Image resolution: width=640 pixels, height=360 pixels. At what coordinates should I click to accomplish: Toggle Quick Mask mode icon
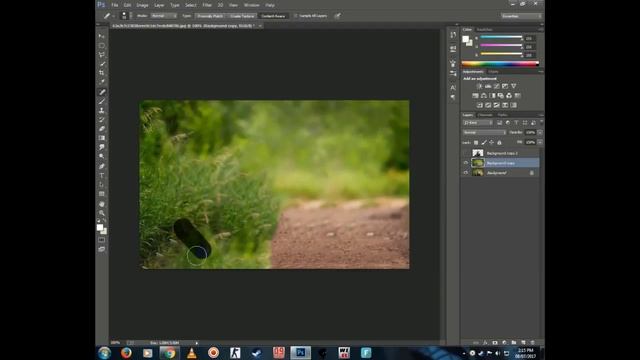click(102, 240)
